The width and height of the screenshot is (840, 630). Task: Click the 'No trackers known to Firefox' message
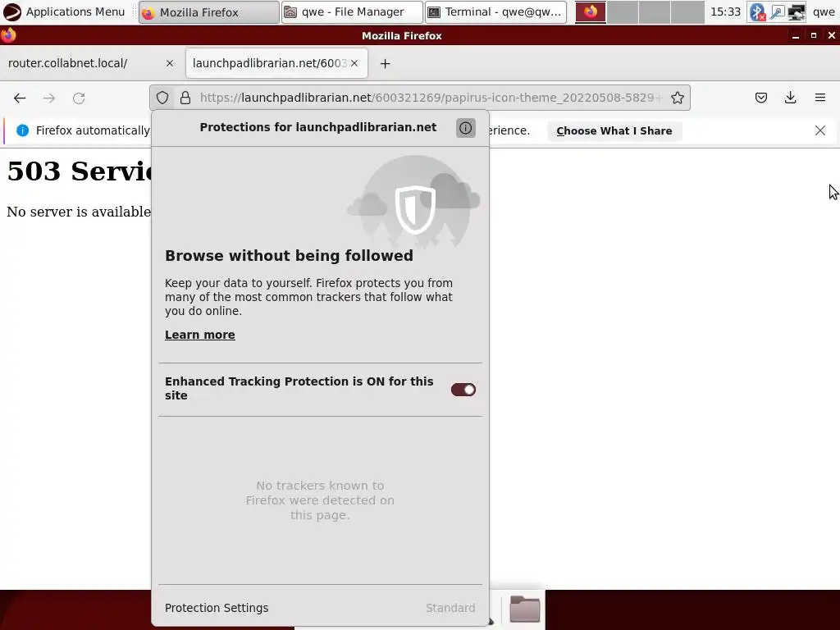(x=320, y=500)
